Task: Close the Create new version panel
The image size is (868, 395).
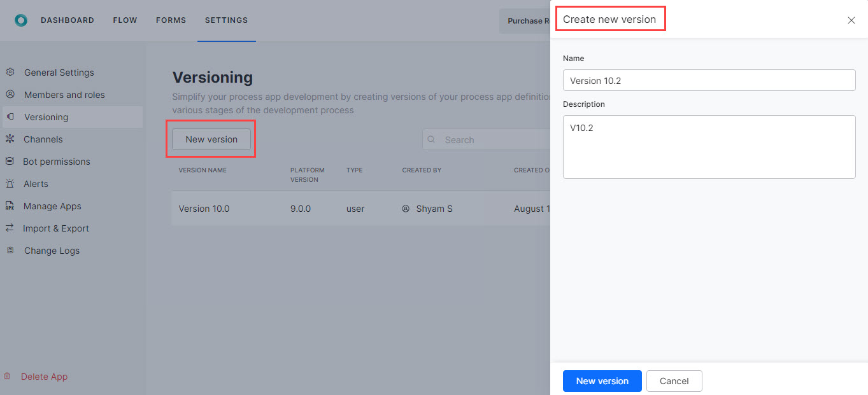Action: click(x=851, y=20)
